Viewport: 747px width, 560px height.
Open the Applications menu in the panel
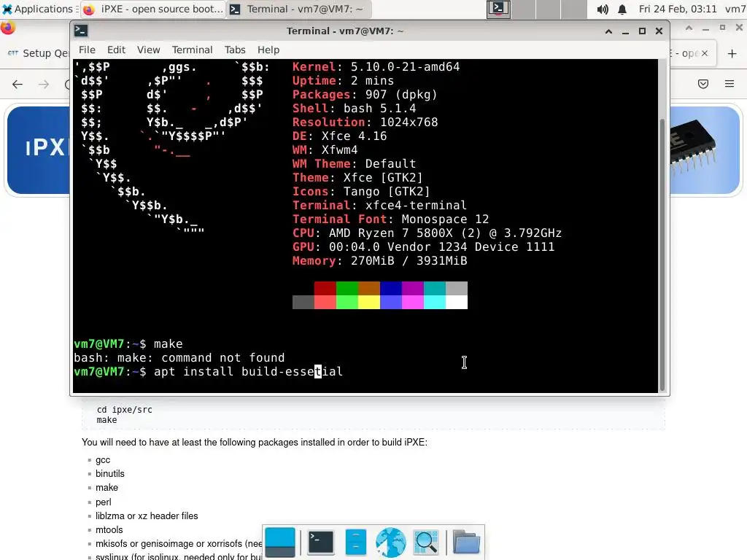tap(39, 9)
